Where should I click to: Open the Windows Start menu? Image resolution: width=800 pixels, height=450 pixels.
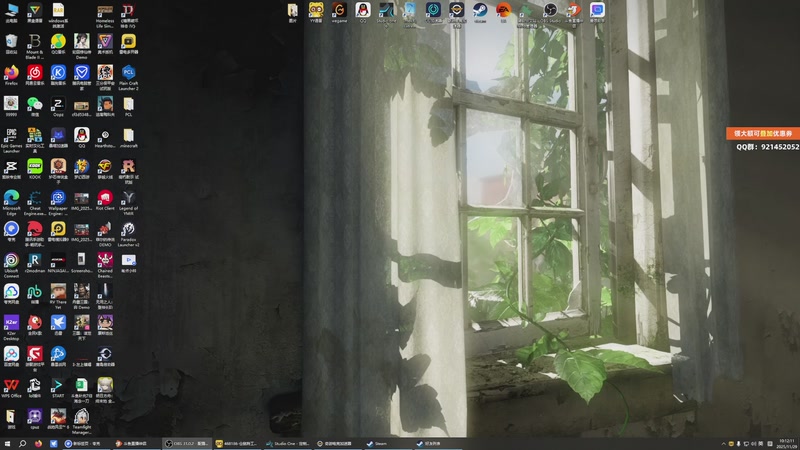coord(7,444)
